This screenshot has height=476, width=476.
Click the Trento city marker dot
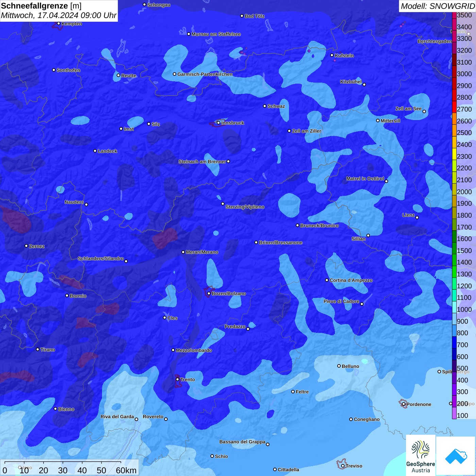(x=177, y=379)
